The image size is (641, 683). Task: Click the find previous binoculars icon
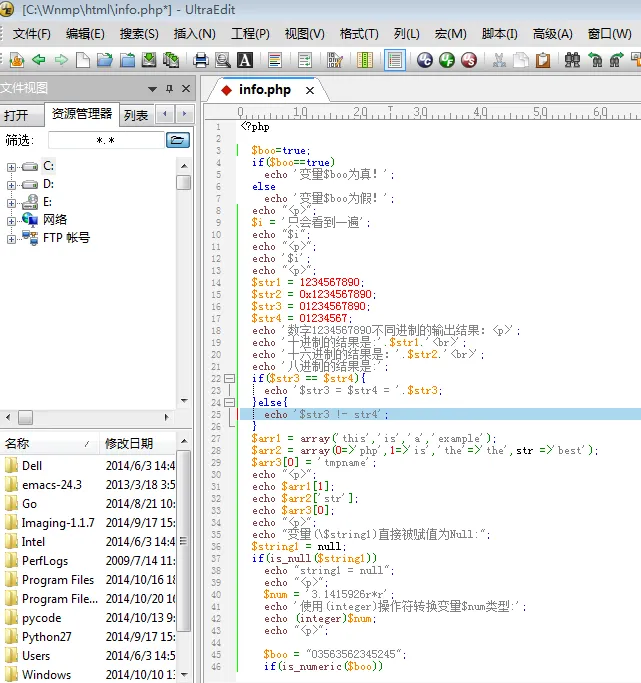pyautogui.click(x=595, y=60)
